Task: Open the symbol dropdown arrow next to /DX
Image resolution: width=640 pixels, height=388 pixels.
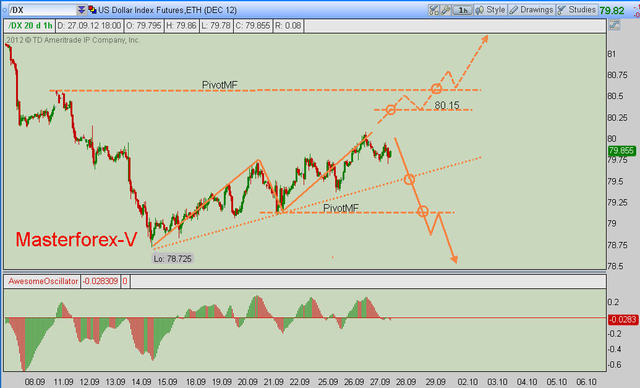Action: (x=81, y=10)
